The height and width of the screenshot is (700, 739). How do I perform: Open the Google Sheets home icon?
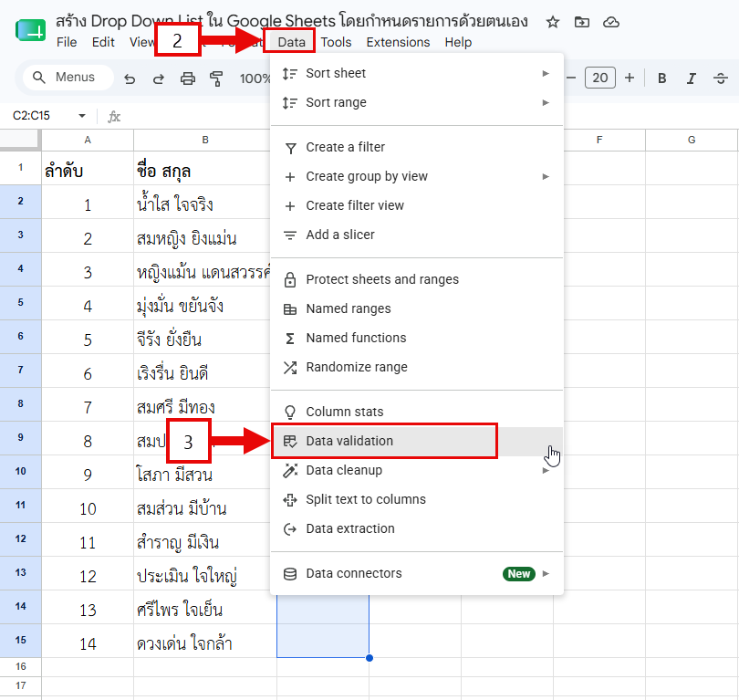pyautogui.click(x=31, y=31)
